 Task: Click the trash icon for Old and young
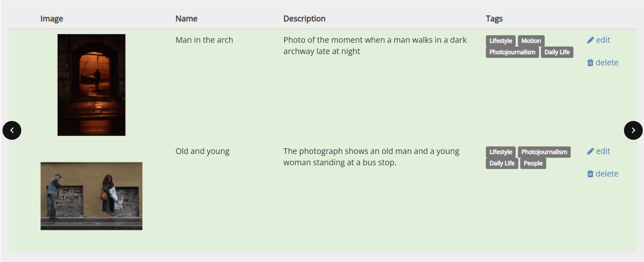[590, 174]
